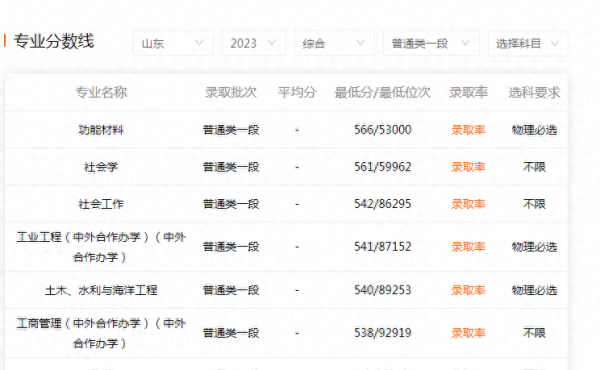Viewport: 600px width, 370px height.
Task: Click 不限 in the 社会工作 row
Action: tap(534, 204)
